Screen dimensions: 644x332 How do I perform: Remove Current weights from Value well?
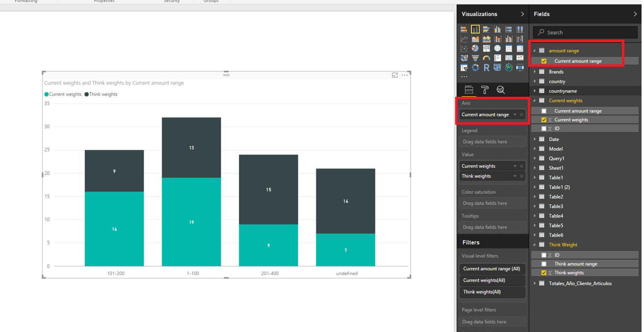click(522, 166)
